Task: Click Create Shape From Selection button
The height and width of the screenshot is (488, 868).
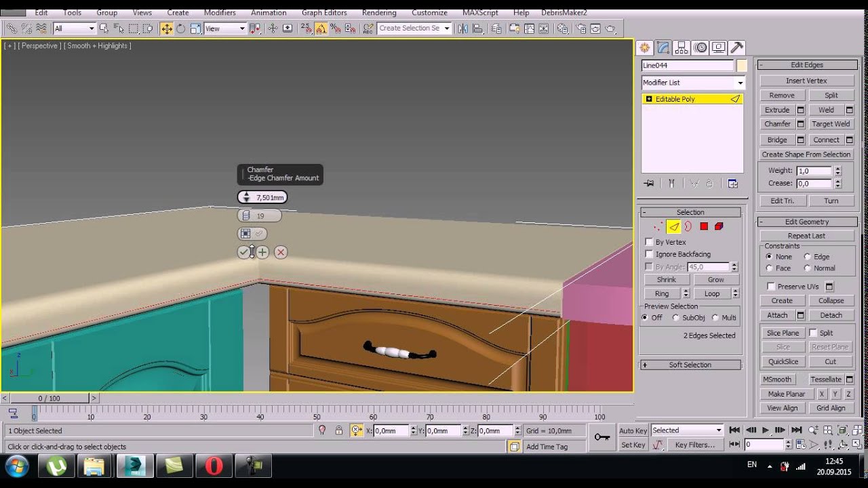Action: pyautogui.click(x=806, y=155)
